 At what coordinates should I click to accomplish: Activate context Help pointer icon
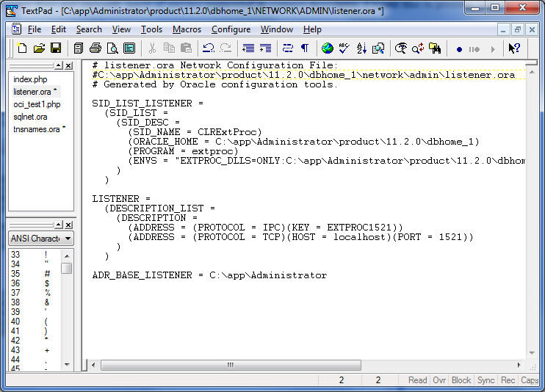coord(514,48)
